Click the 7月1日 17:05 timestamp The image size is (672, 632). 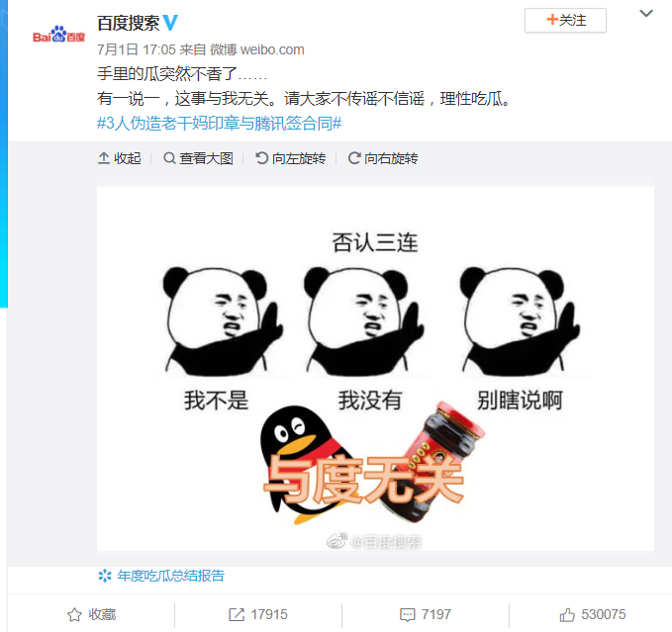click(137, 49)
